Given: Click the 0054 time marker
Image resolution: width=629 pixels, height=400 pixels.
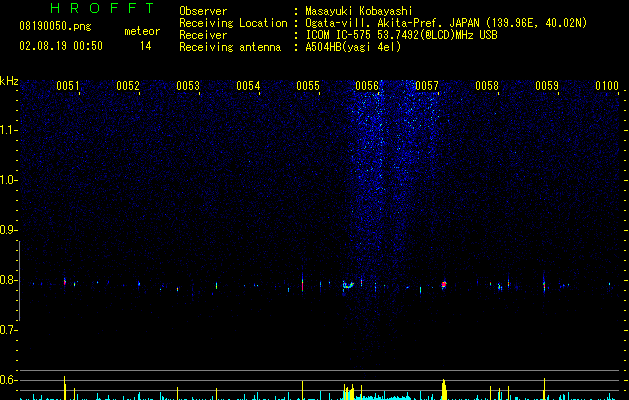Looking at the screenshot, I should 248,85.
